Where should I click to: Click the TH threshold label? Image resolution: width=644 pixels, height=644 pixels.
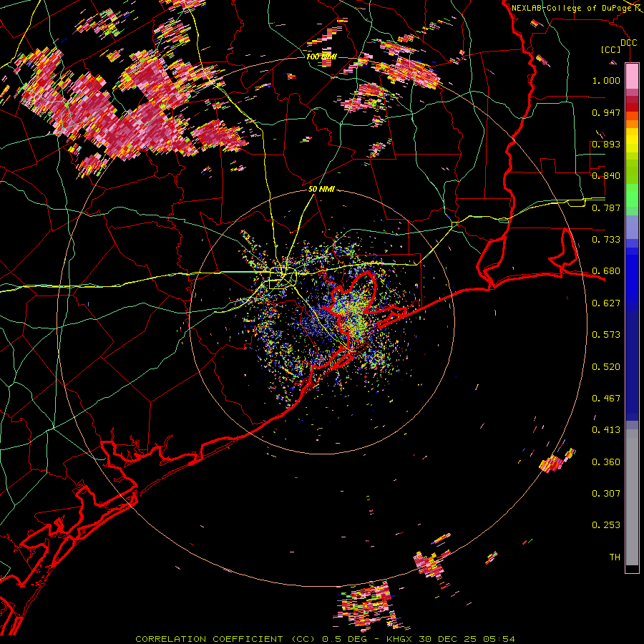pos(615,557)
